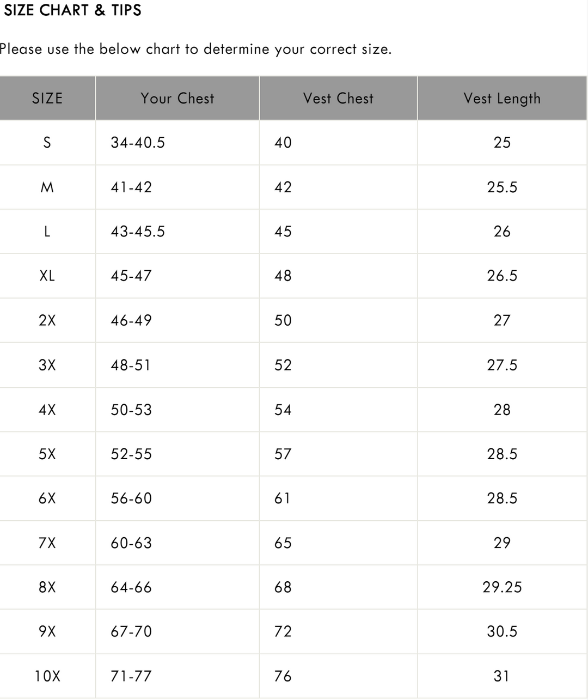Click the 56-60 chest range cell
The image size is (588, 700).
(x=131, y=498)
